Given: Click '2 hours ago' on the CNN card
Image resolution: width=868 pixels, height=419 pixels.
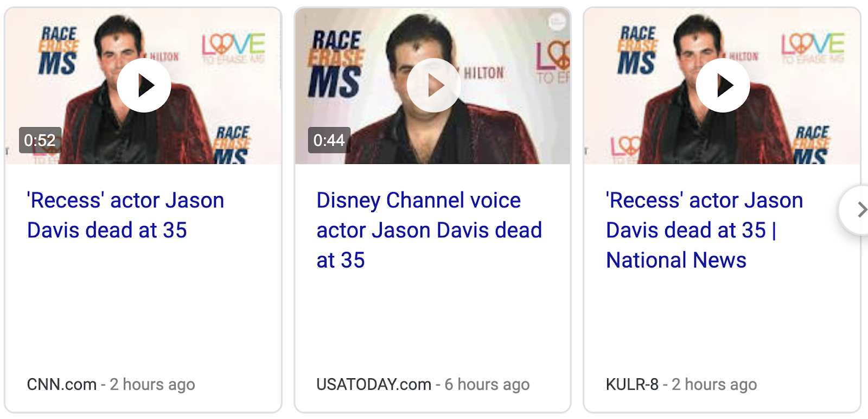Looking at the screenshot, I should click(x=152, y=384).
